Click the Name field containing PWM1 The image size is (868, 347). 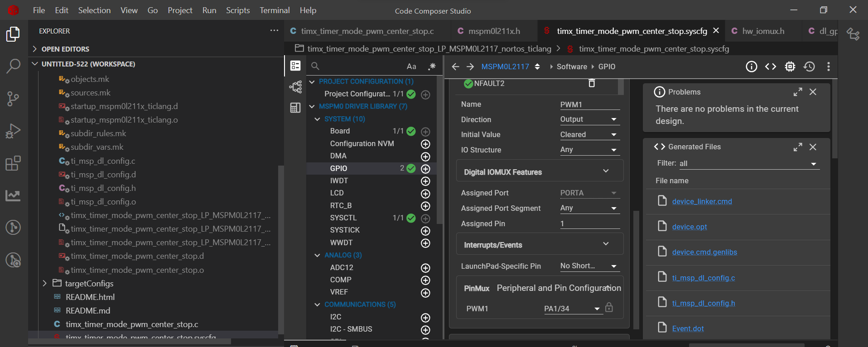point(589,105)
